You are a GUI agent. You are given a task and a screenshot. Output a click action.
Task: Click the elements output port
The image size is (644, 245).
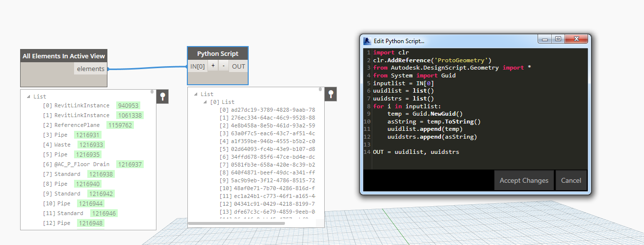(x=91, y=69)
